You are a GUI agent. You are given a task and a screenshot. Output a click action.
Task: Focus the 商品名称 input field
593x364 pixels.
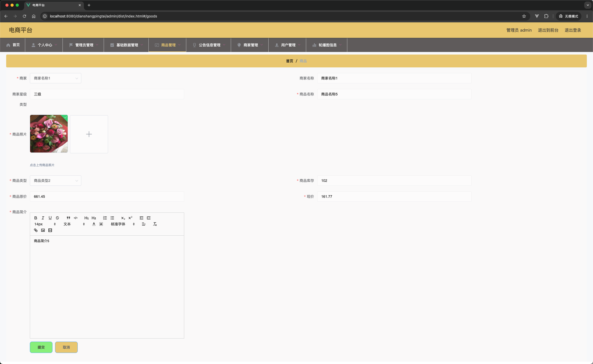[x=394, y=94]
